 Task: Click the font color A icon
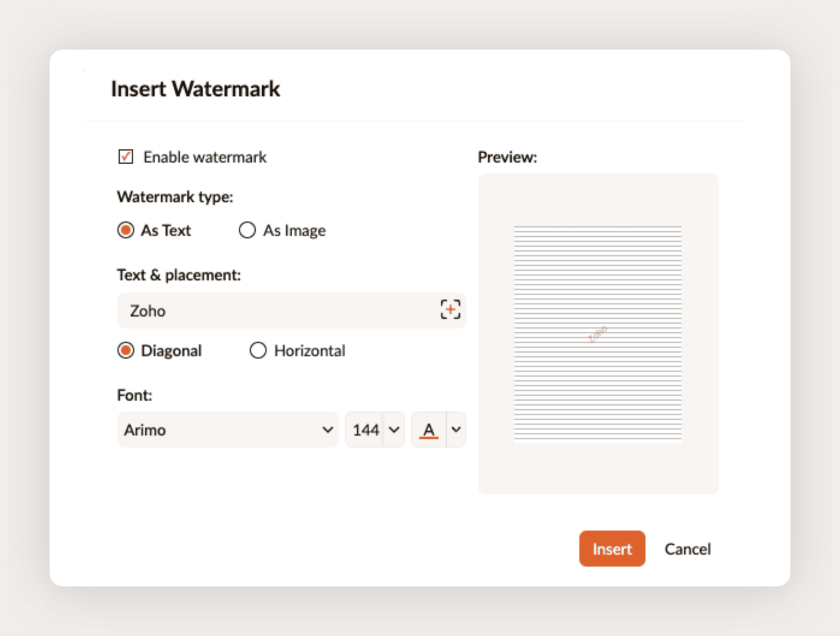tap(429, 430)
